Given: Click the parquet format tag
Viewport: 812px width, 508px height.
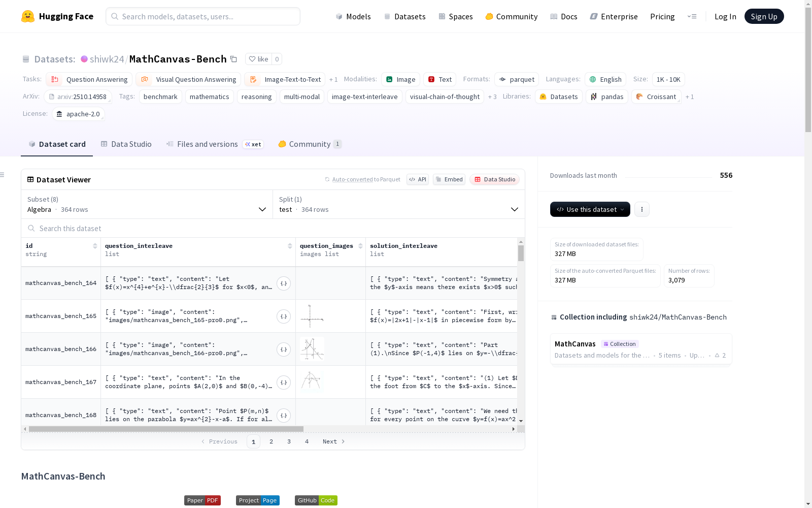Looking at the screenshot, I should click(517, 79).
